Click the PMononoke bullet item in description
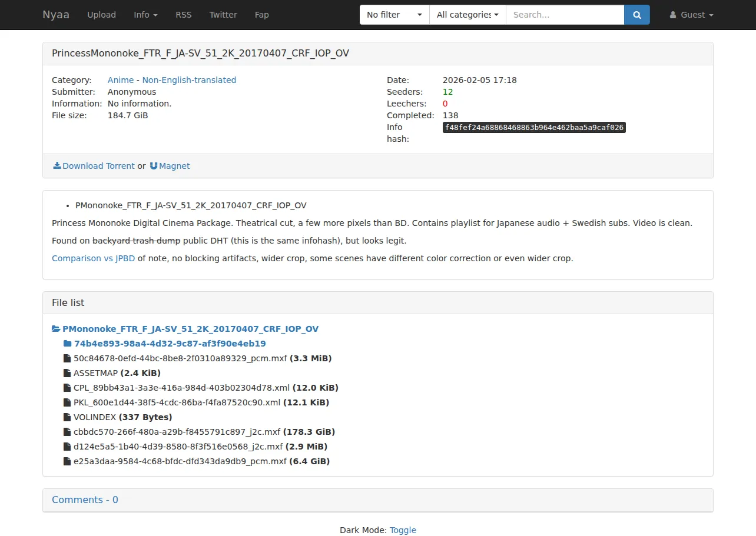Image resolution: width=756 pixels, height=536 pixels. (x=191, y=205)
